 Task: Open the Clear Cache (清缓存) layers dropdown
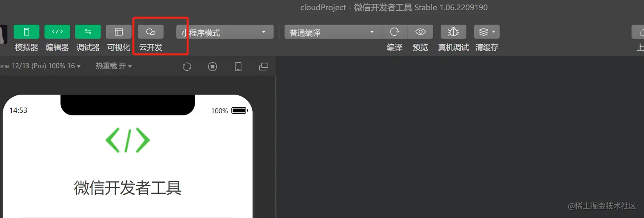pos(487,32)
